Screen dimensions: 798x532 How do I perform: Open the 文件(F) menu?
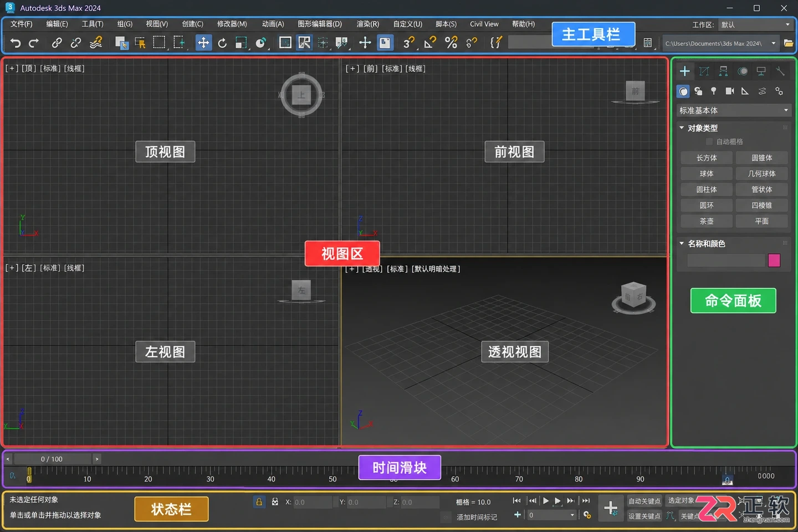click(22, 24)
